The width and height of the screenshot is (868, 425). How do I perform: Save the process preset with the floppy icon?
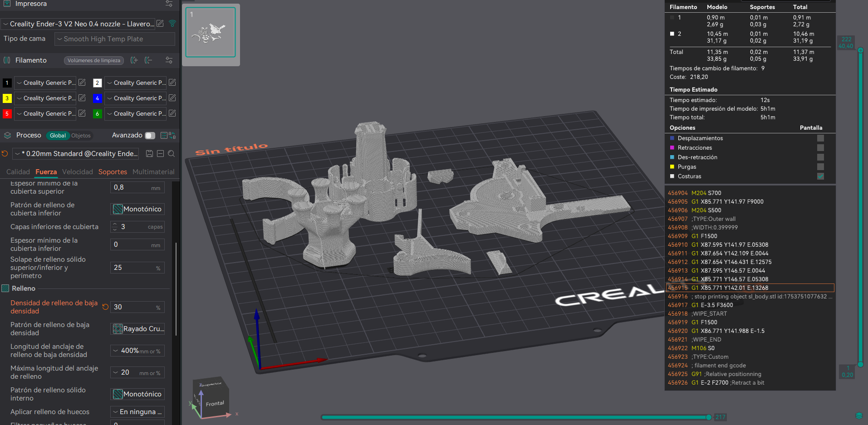[x=149, y=153]
